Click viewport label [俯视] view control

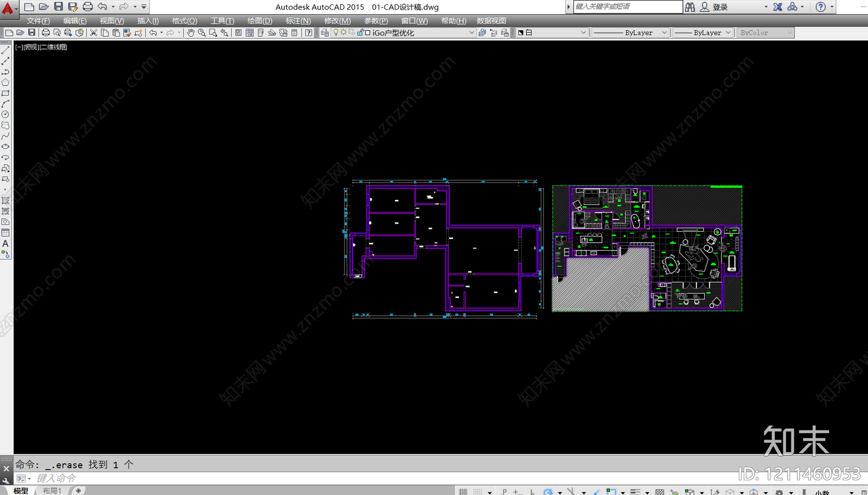pos(31,47)
